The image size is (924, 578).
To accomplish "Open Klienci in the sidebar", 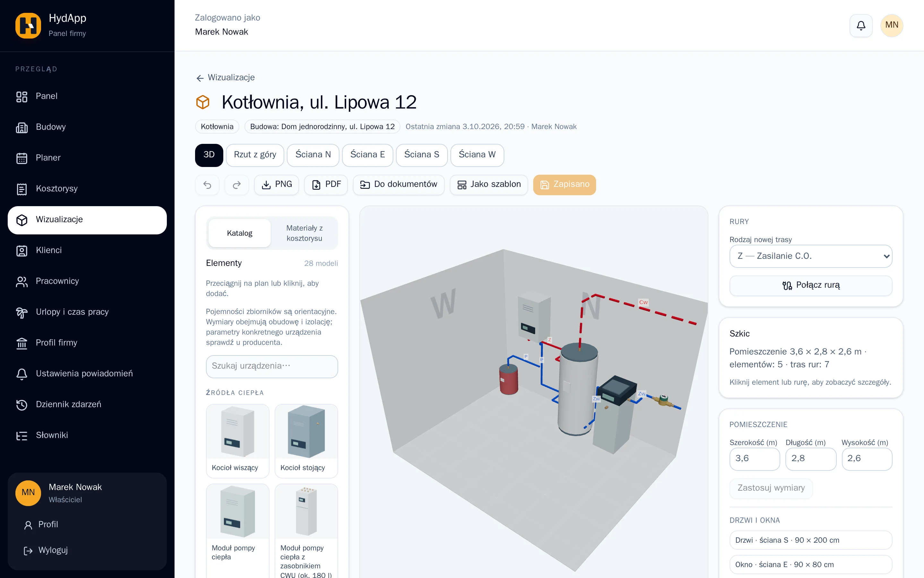I will [x=87, y=250].
